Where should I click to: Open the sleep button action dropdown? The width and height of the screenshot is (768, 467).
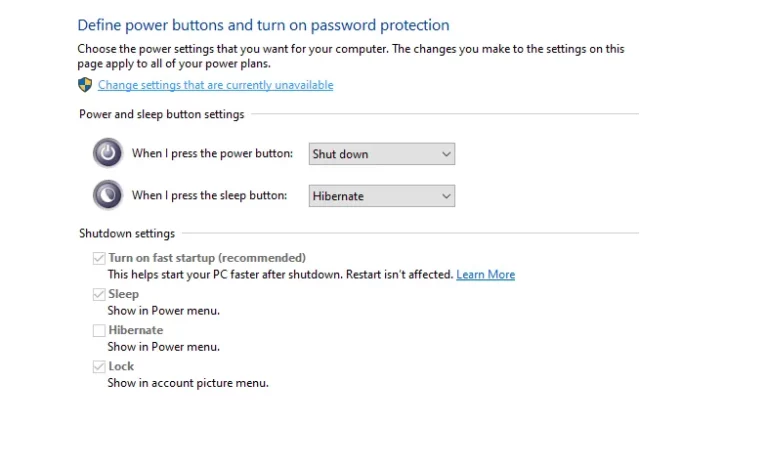point(382,196)
